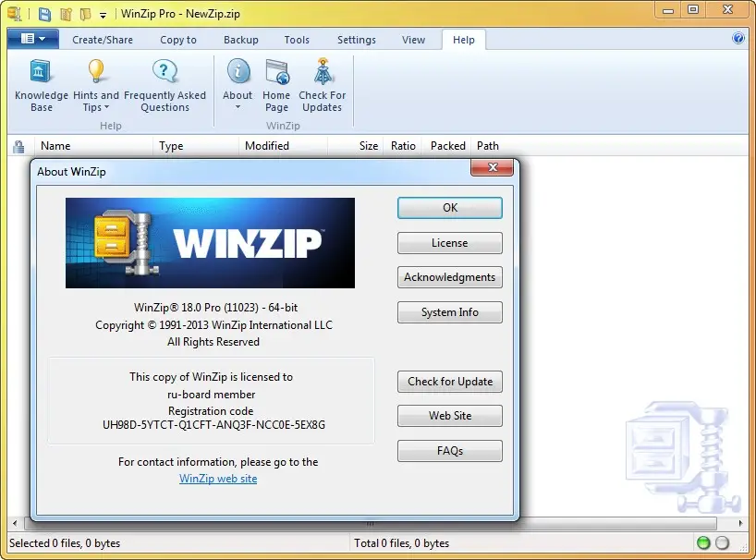756x560 pixels.
Task: Click the 'WinZip® 18.0 Pro (11023) - 64-bit' text
Action: [x=215, y=308]
